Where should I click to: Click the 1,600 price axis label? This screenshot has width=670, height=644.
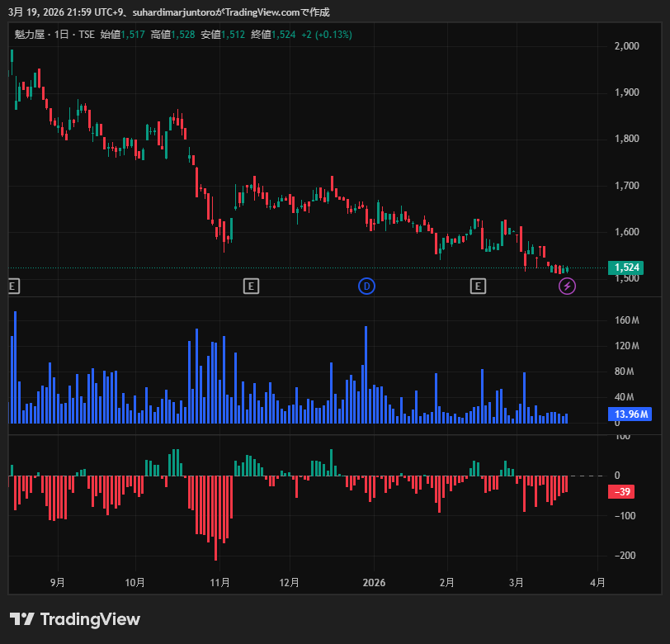(627, 232)
